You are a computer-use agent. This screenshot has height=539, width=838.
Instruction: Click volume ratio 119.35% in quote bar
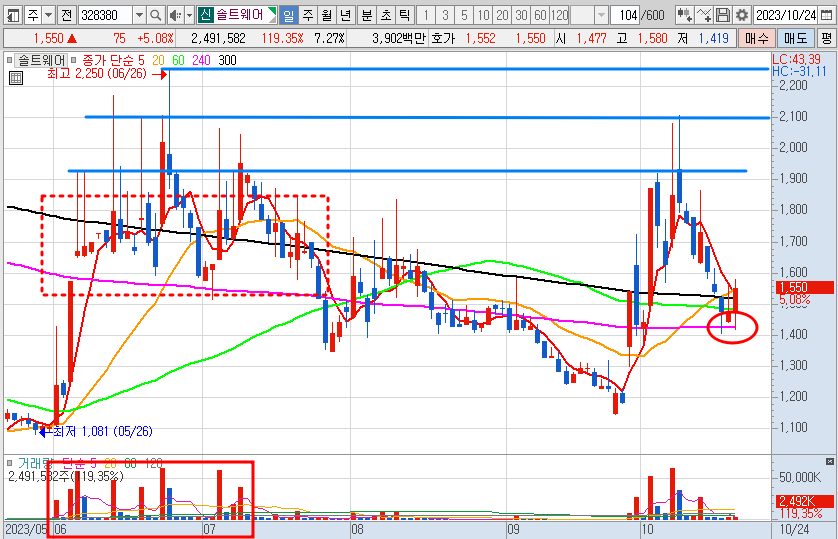[282, 38]
